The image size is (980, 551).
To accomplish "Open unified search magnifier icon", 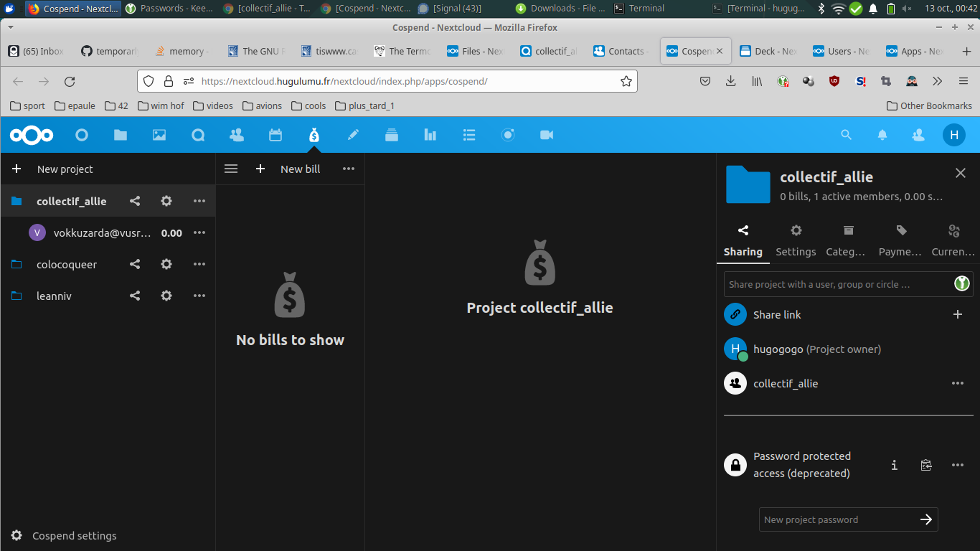I will [846, 135].
